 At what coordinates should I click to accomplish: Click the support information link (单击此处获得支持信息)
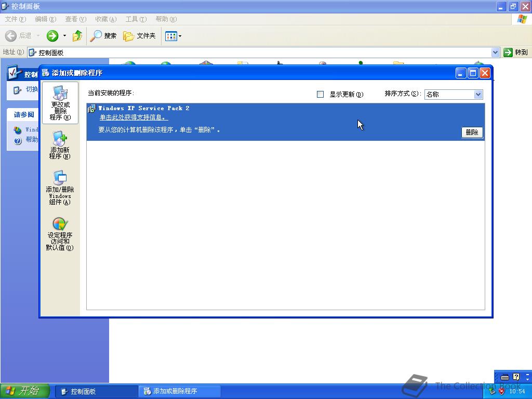[134, 117]
